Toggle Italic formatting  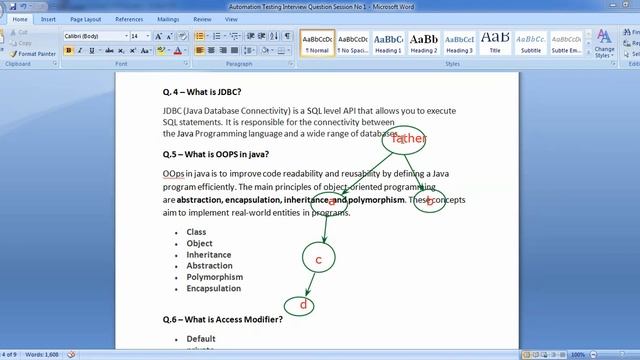coord(80,51)
